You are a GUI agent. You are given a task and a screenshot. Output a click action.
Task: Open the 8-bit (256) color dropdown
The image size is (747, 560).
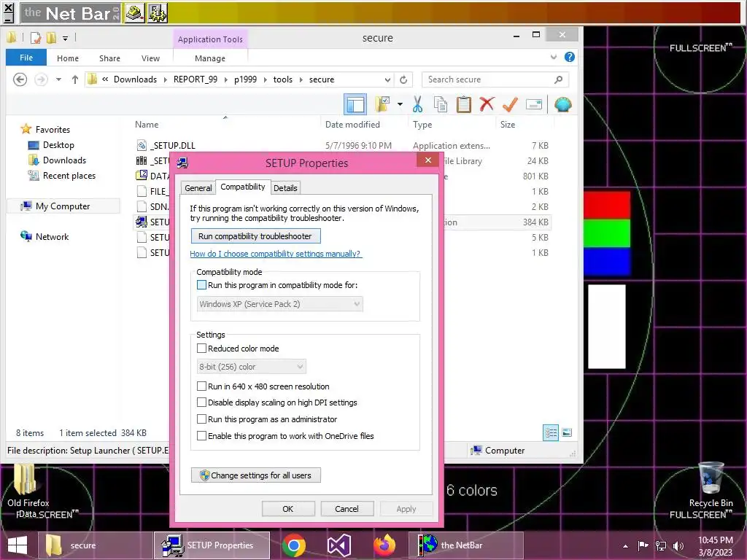tap(251, 367)
